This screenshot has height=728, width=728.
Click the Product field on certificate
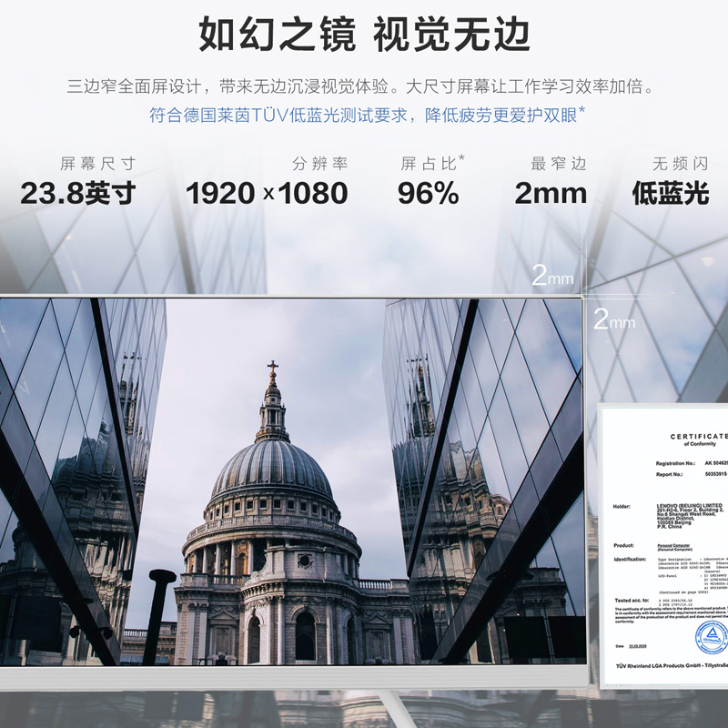[x=652, y=547]
